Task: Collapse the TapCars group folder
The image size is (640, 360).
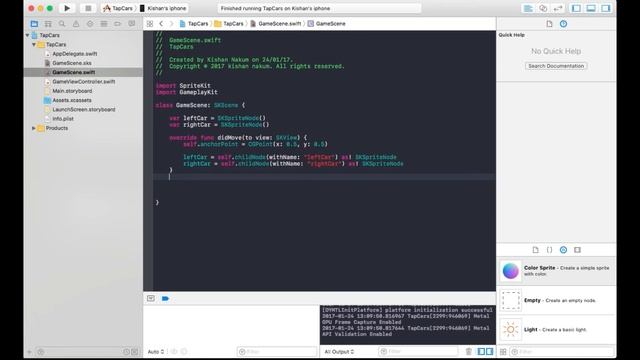Action: pos(34,44)
